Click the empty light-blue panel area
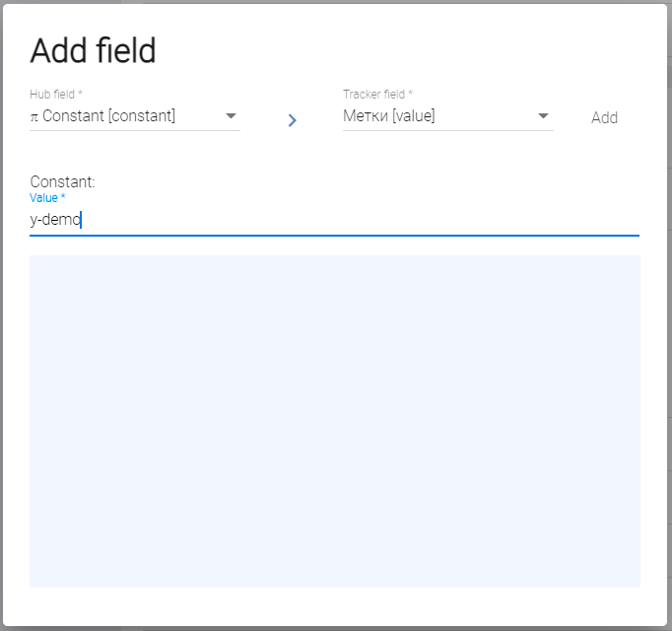 (x=335, y=421)
